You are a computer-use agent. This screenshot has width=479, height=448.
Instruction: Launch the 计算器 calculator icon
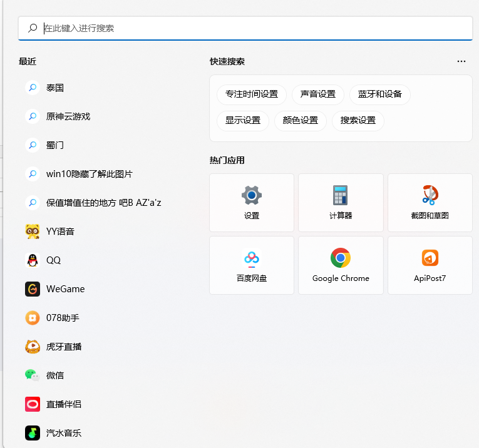pos(341,195)
